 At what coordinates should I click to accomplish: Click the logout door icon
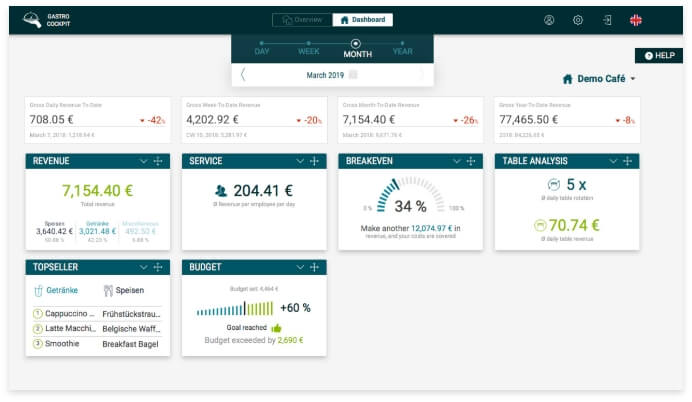[x=607, y=20]
